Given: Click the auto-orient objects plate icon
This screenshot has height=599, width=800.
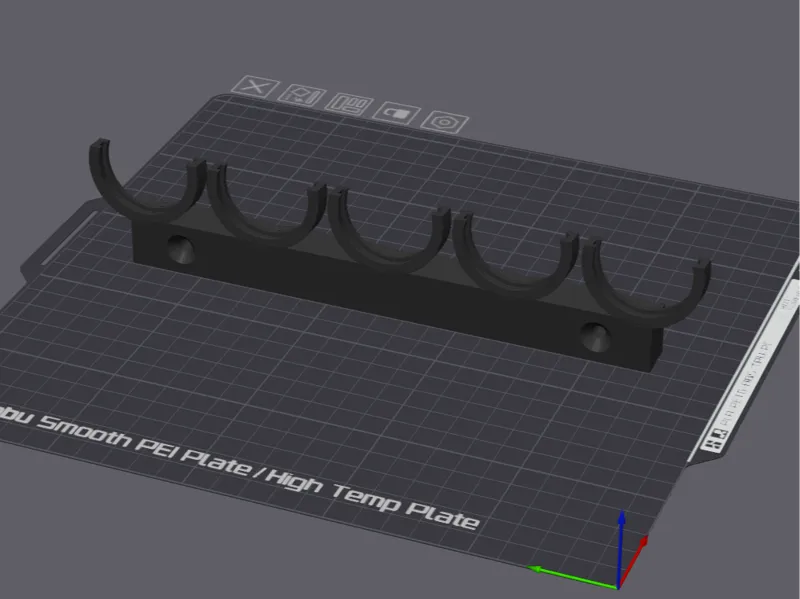Looking at the screenshot, I should (301, 95).
